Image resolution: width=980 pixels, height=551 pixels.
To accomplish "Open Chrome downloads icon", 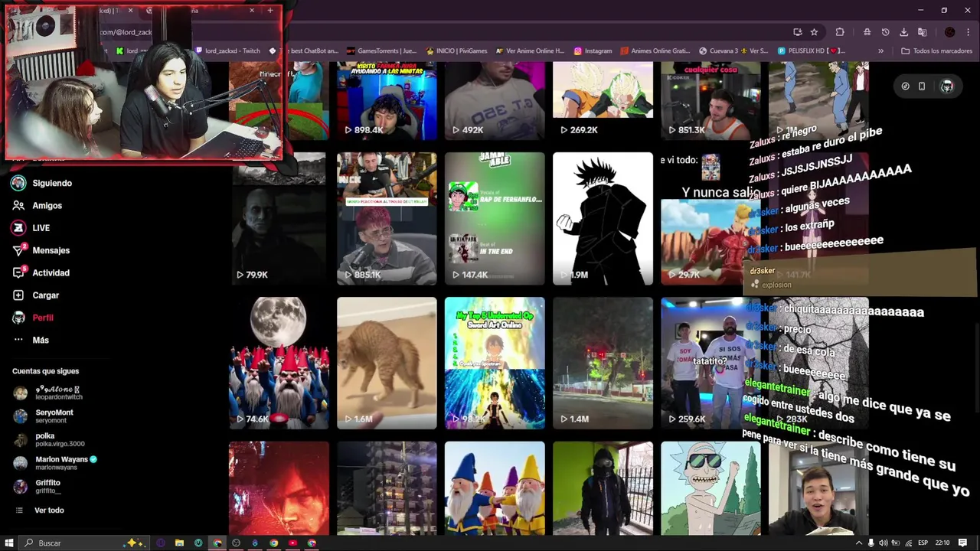I will (x=903, y=32).
